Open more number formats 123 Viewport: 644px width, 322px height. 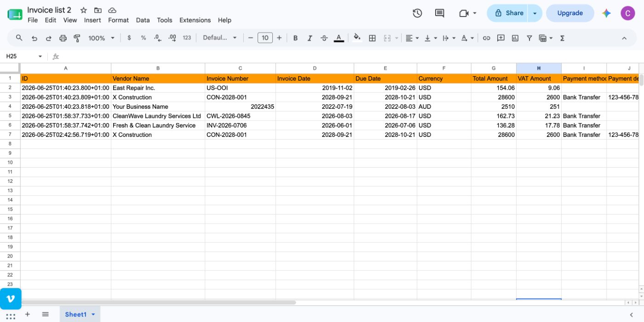pos(187,38)
